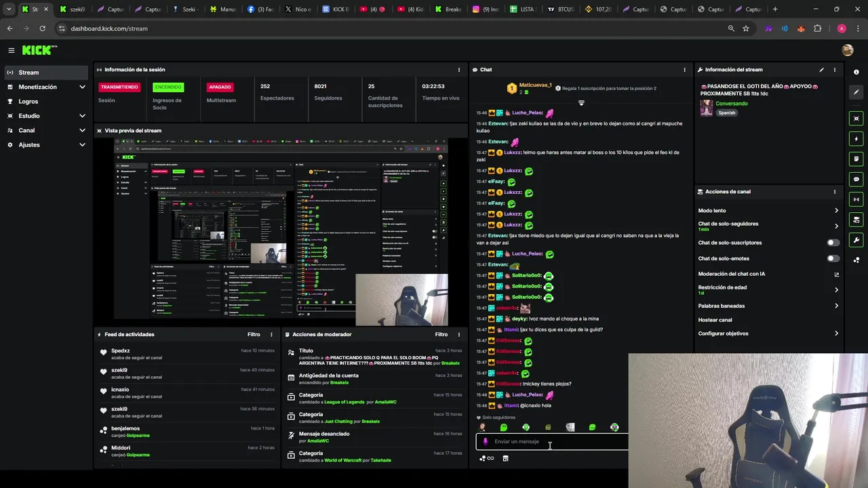Click the Kick logo
This screenshot has width=868, height=488.
point(39,50)
